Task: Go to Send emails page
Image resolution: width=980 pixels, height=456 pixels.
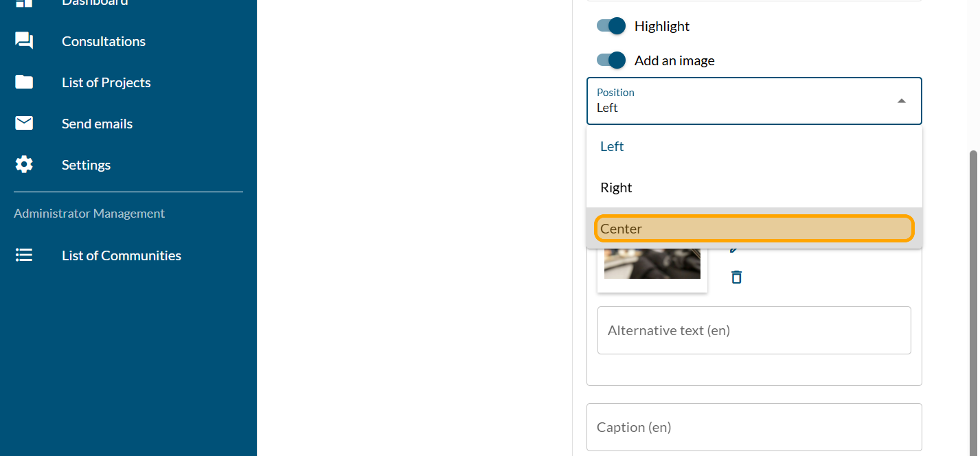Action: pos(97,124)
